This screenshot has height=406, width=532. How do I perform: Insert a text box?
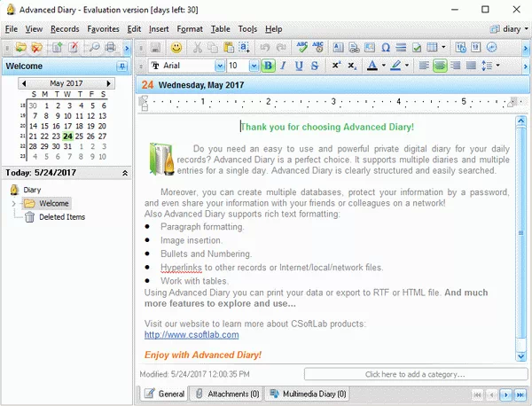[338, 48]
